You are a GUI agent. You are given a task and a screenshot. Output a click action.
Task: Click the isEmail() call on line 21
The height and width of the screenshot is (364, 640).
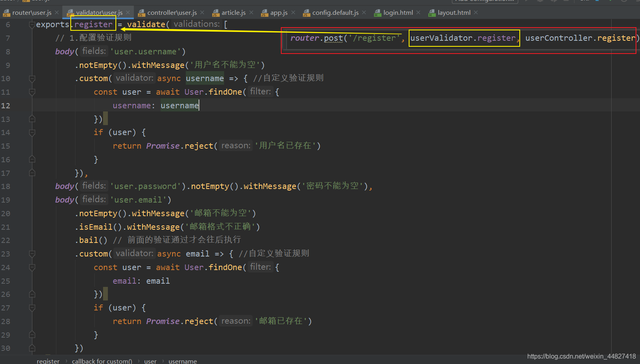pos(98,227)
